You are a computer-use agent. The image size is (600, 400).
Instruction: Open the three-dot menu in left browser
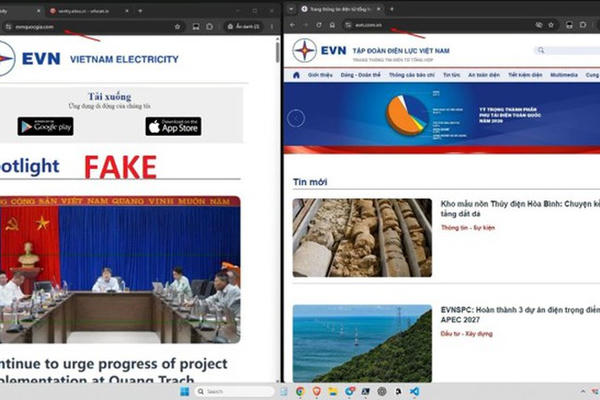click(272, 27)
